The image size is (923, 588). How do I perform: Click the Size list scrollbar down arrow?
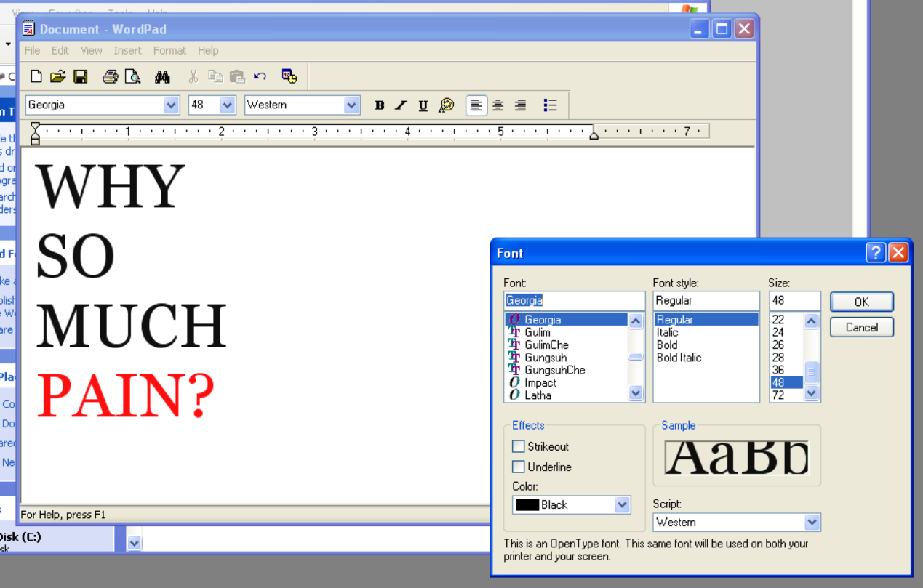tap(812, 393)
